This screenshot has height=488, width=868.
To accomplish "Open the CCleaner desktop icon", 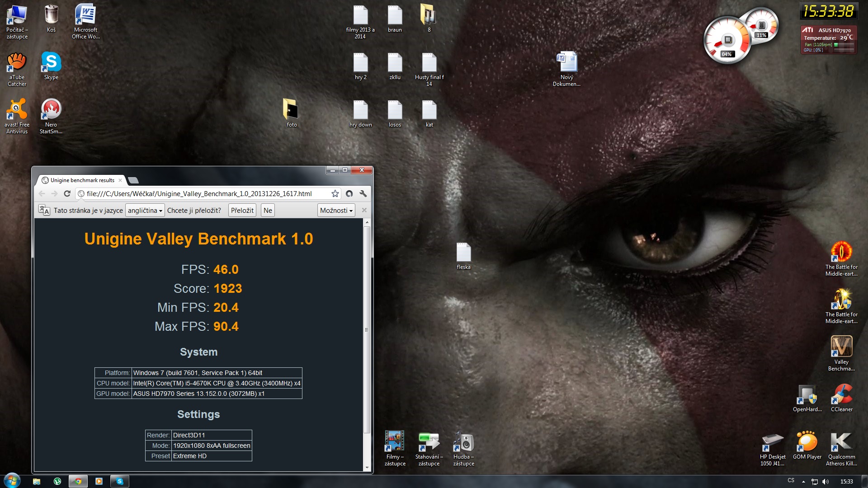I will (841, 396).
